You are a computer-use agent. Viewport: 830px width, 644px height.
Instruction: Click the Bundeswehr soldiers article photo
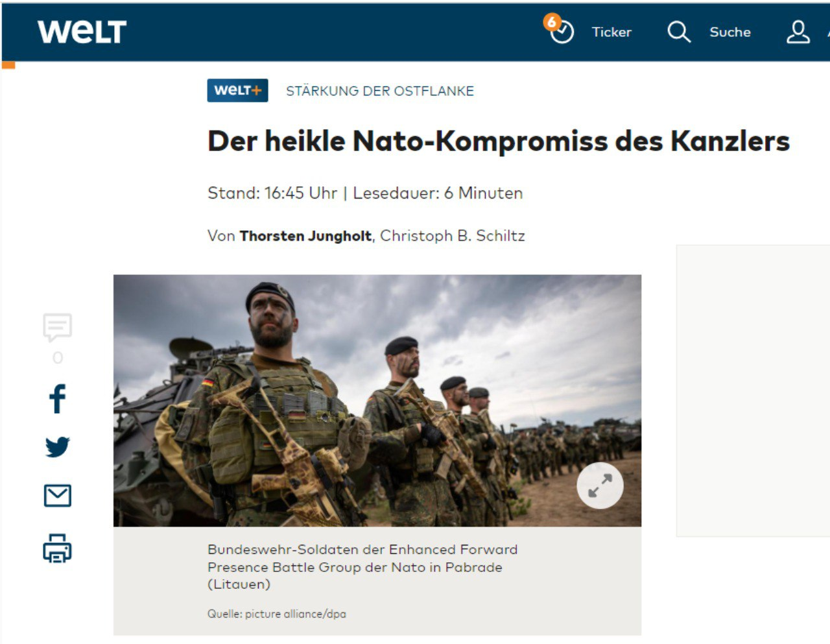click(x=377, y=400)
